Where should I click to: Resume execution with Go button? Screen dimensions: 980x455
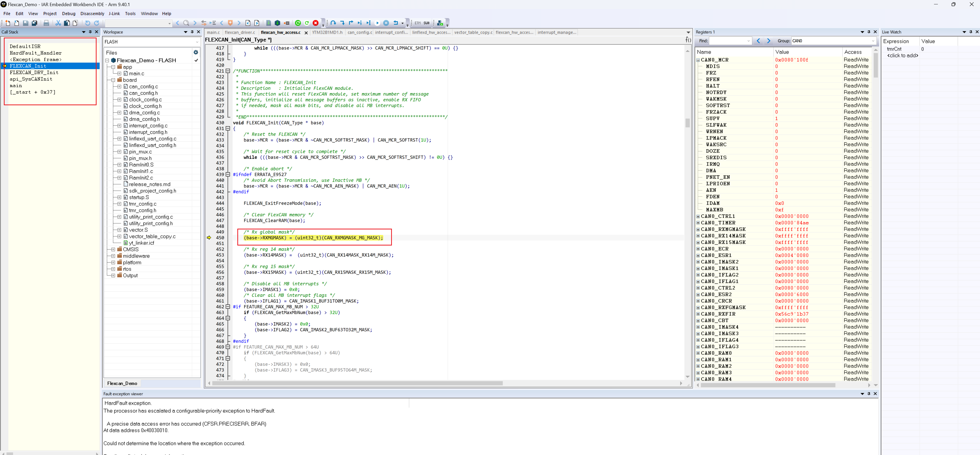coord(377,23)
